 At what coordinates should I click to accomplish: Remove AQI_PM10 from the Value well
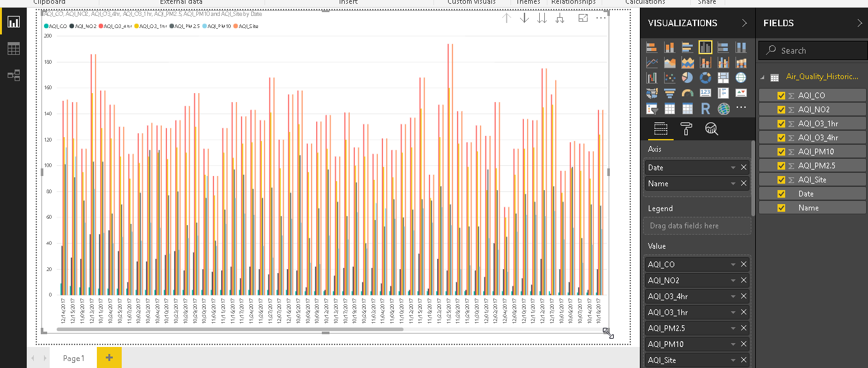click(x=744, y=344)
